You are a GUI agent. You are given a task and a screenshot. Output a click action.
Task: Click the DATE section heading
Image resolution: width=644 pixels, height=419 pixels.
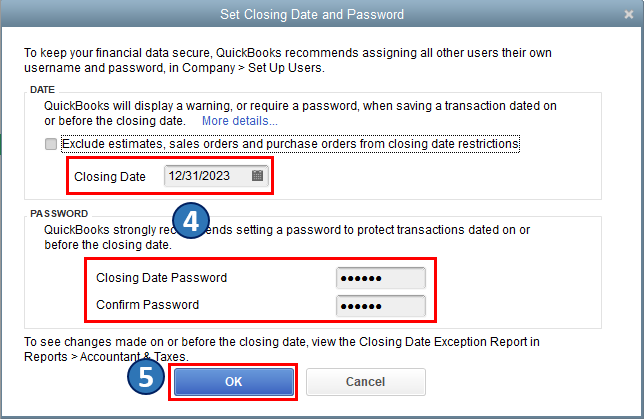pos(43,91)
